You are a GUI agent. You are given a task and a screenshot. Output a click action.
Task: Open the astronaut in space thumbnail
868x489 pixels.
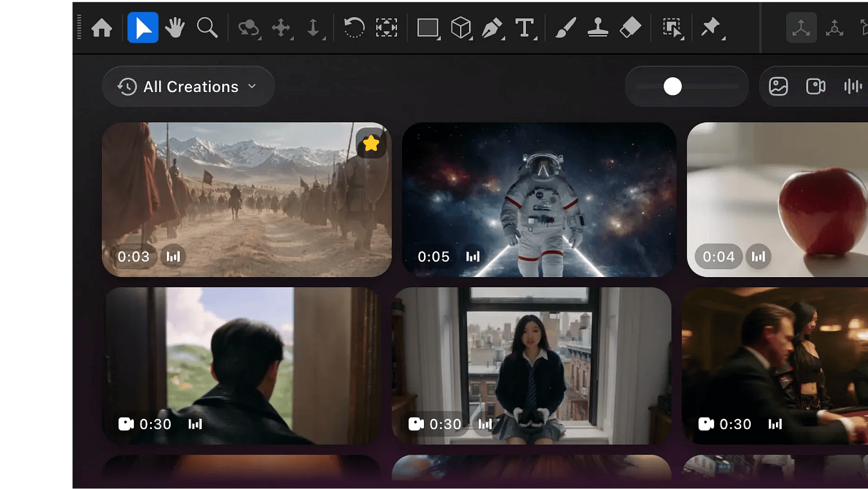[539, 199]
